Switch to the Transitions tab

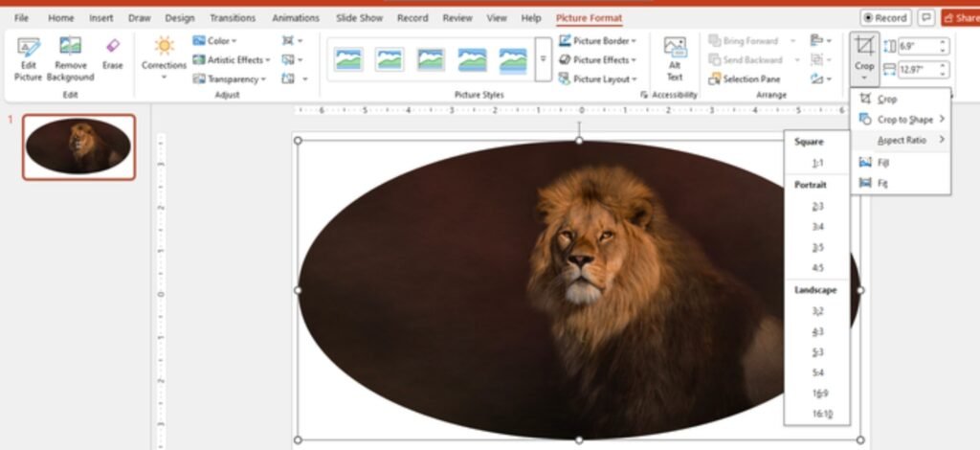233,18
